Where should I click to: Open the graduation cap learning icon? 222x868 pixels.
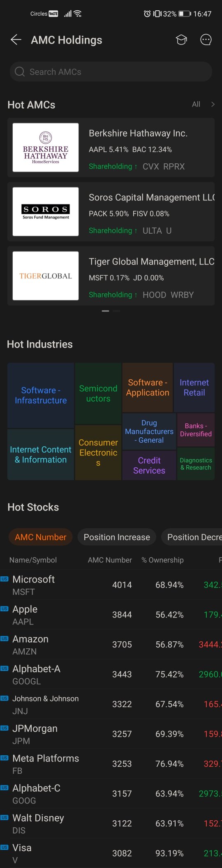tap(181, 39)
